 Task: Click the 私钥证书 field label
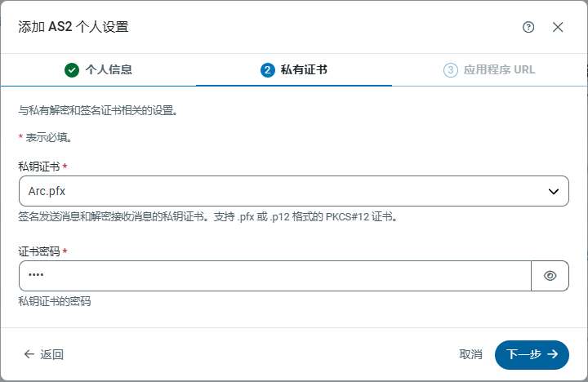(x=38, y=167)
